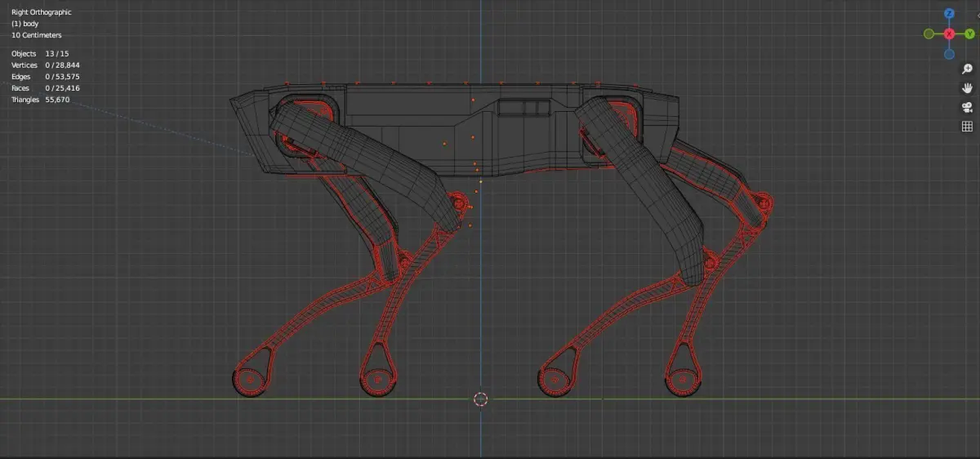The width and height of the screenshot is (980, 459).
Task: Click the 'Right Orthographic' view label
Action: pyautogui.click(x=41, y=12)
